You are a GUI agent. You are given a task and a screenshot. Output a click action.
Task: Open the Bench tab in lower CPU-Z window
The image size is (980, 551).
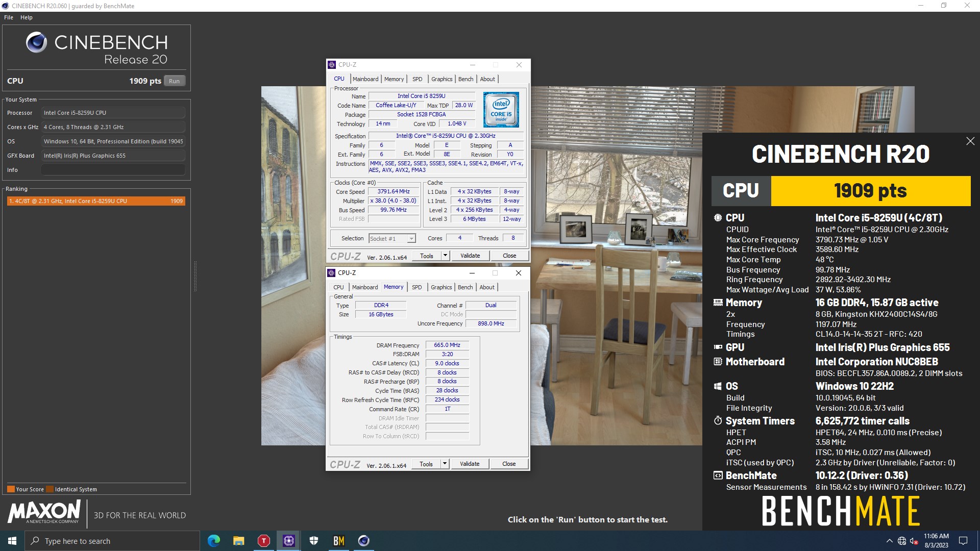click(x=465, y=287)
